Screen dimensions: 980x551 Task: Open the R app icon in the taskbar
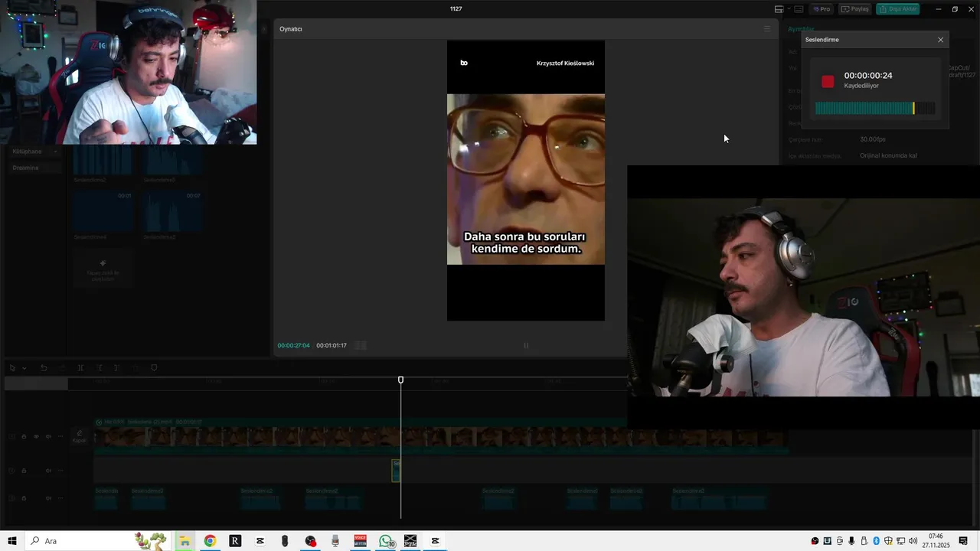tap(235, 541)
